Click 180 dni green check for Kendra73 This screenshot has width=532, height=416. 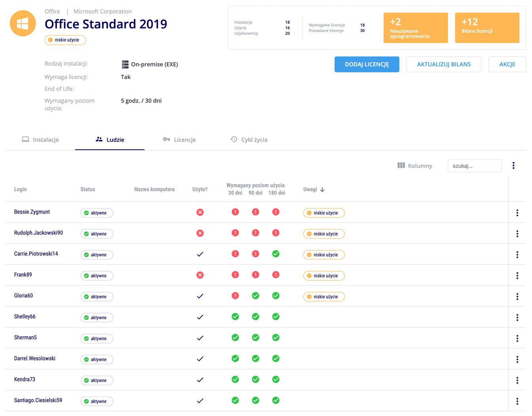[x=276, y=380]
